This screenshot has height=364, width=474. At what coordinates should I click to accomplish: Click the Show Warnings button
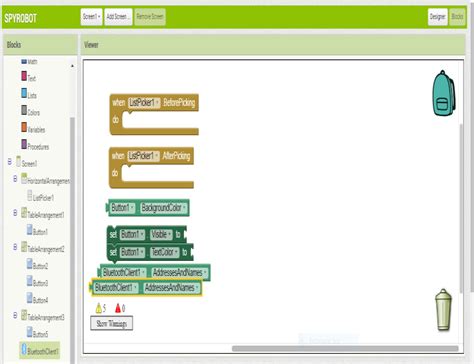(x=112, y=323)
